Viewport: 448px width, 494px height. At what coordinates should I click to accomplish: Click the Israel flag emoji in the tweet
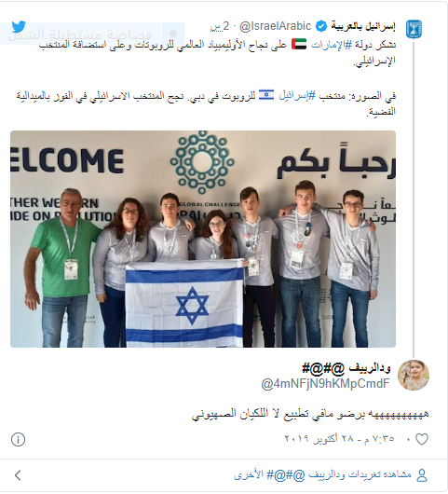click(x=266, y=94)
